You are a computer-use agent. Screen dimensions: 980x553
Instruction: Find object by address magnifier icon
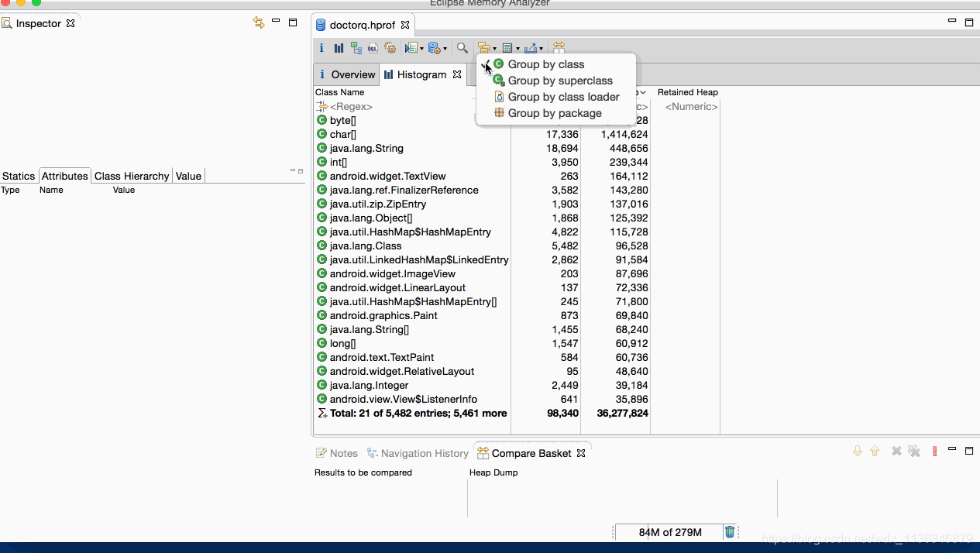tap(462, 48)
